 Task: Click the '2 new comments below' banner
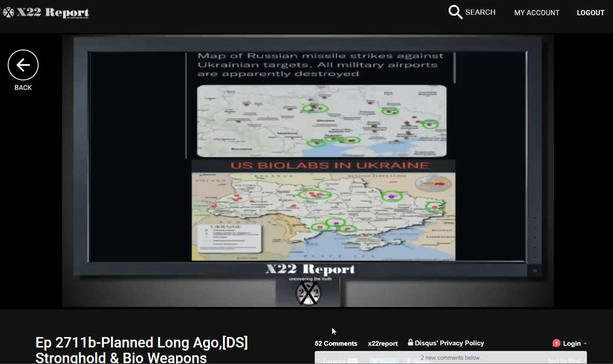[x=450, y=357]
